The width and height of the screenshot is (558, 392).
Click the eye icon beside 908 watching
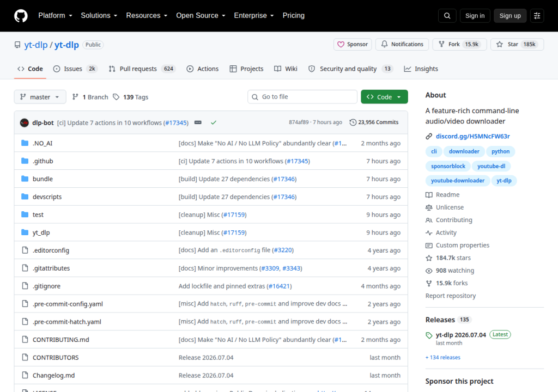click(429, 271)
